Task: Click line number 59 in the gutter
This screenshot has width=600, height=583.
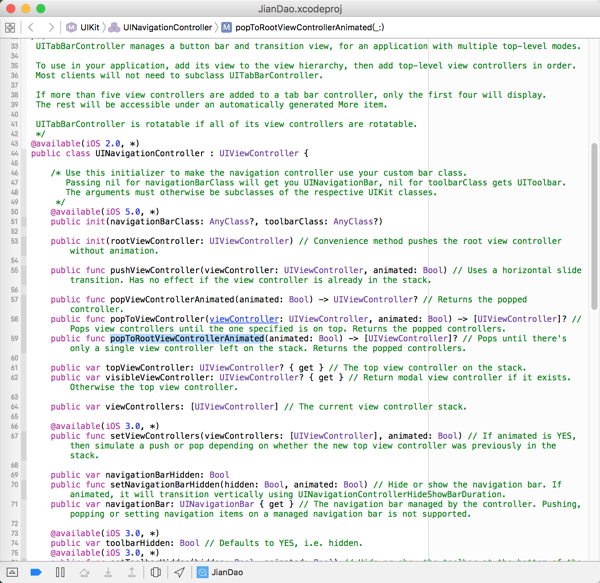Action: (14, 338)
